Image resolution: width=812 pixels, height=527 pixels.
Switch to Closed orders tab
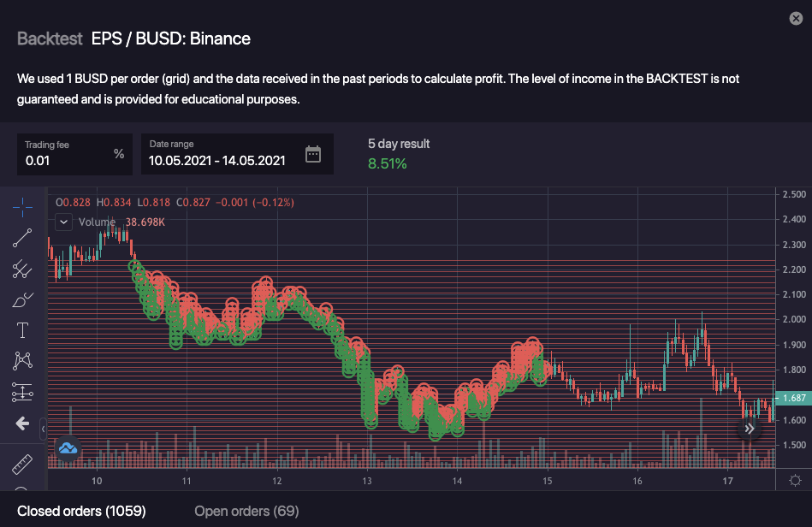(x=74, y=511)
